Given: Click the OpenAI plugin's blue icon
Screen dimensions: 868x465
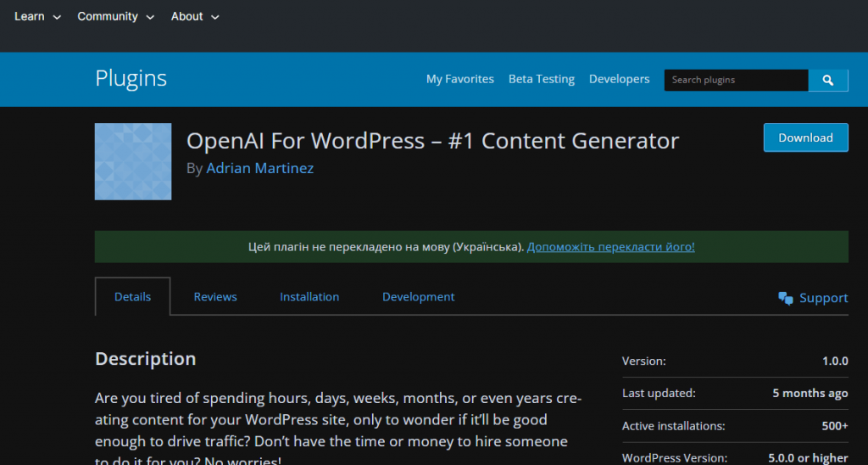Looking at the screenshot, I should (133, 162).
